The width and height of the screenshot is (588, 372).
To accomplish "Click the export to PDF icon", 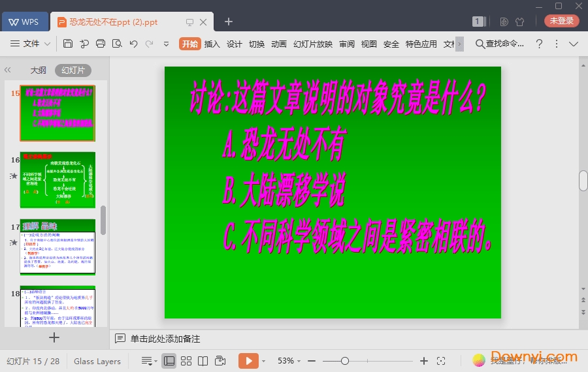I will click(84, 44).
